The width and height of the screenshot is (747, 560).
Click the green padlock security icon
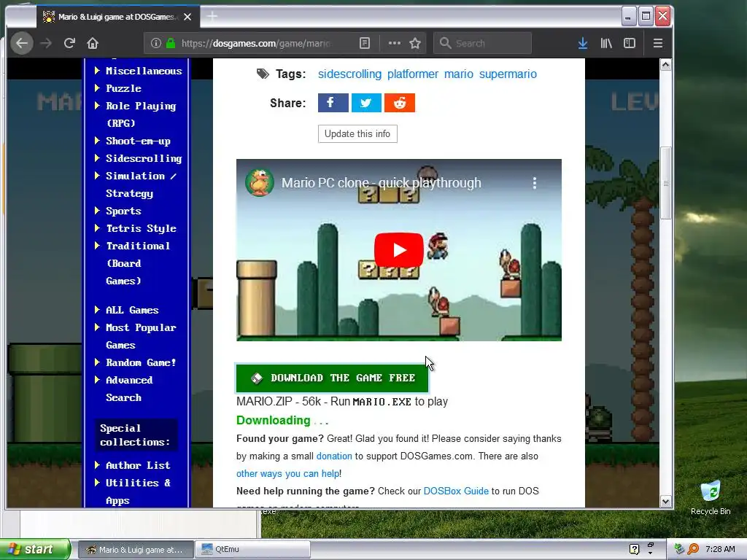coord(171,43)
